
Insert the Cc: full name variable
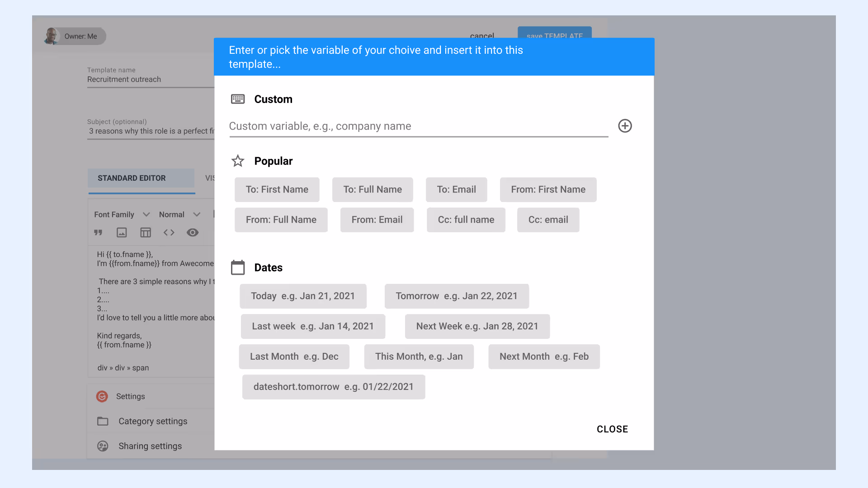click(466, 220)
